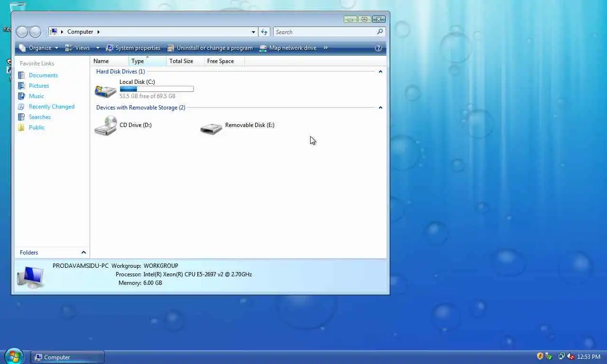Viewport: 607px width, 364px height.
Task: Click the Searches icon in sidebar
Action: point(21,117)
